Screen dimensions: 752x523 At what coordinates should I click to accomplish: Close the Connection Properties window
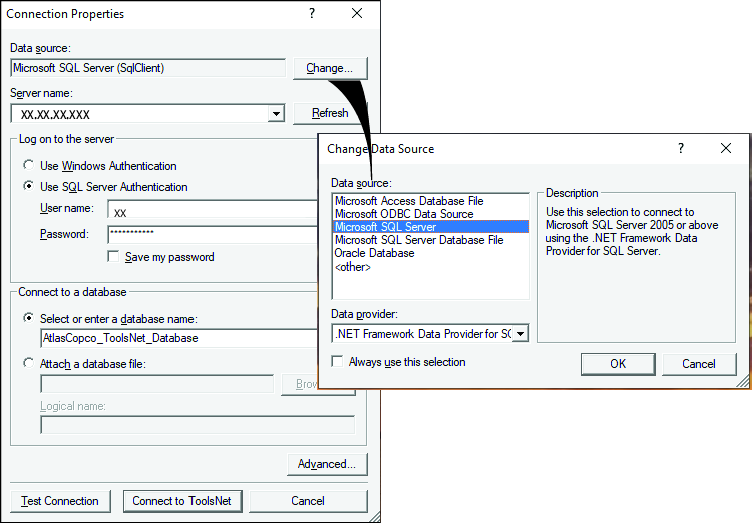357,13
